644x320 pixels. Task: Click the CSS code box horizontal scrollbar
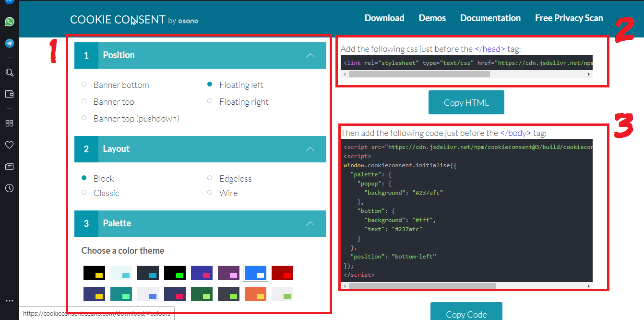pyautogui.click(x=419, y=74)
